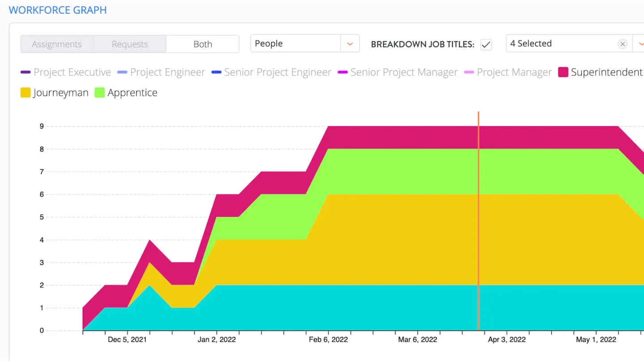This screenshot has height=362, width=644.
Task: Uncheck Breakdown Job Titles checkbox
Action: click(x=486, y=44)
